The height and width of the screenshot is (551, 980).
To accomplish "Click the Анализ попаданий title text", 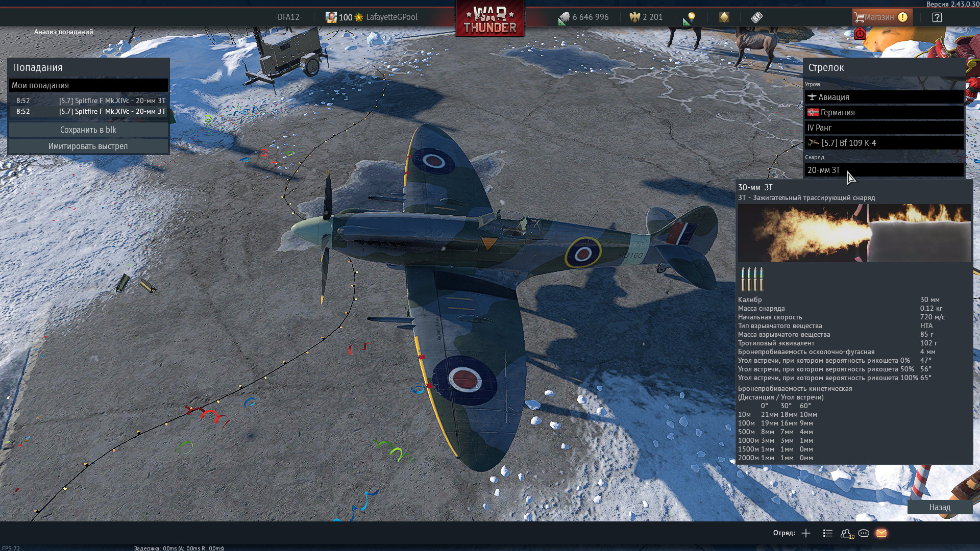I will (x=64, y=32).
